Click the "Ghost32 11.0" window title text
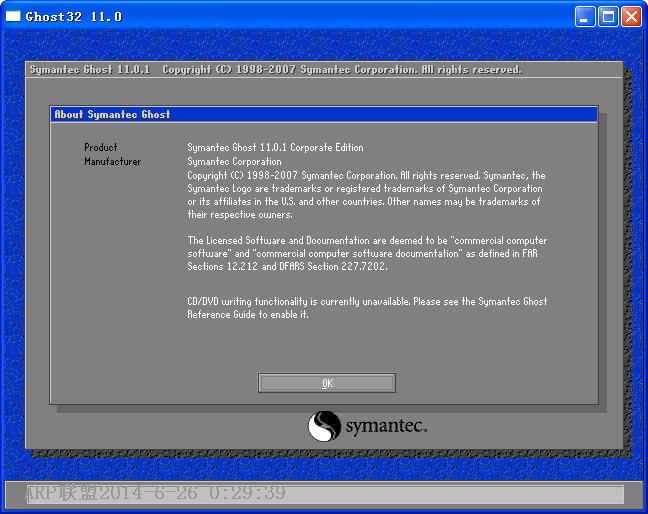648x514 pixels. pyautogui.click(x=74, y=16)
